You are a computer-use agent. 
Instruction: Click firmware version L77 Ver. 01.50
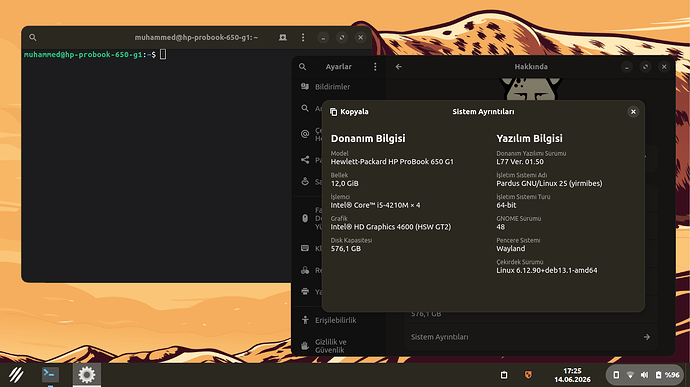click(x=520, y=162)
